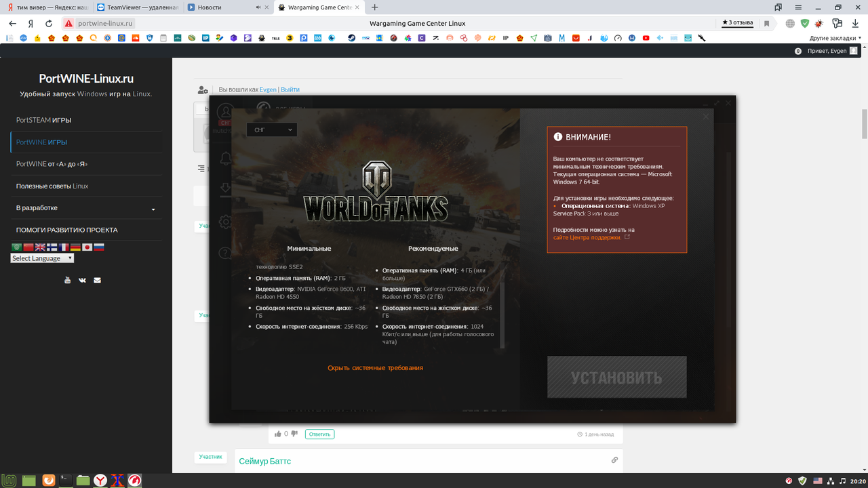This screenshot has height=488, width=868.
Task: Click the 'Выйти' logout link
Action: [290, 89]
